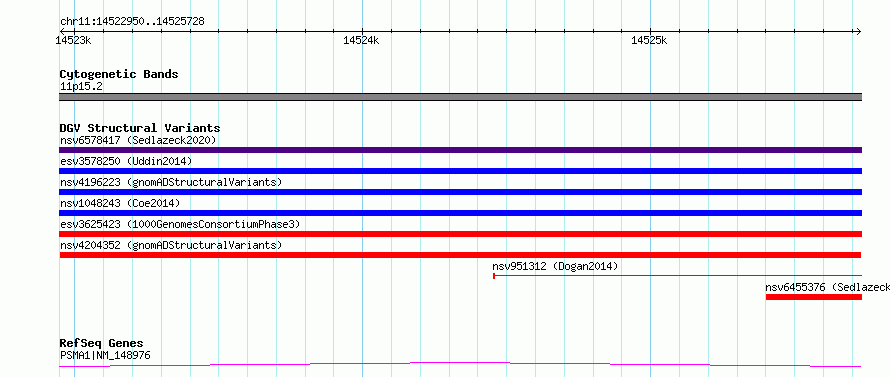Image resolution: width=890 pixels, height=377 pixels.
Task: Click the red esv3625423 variant bar
Action: point(460,234)
